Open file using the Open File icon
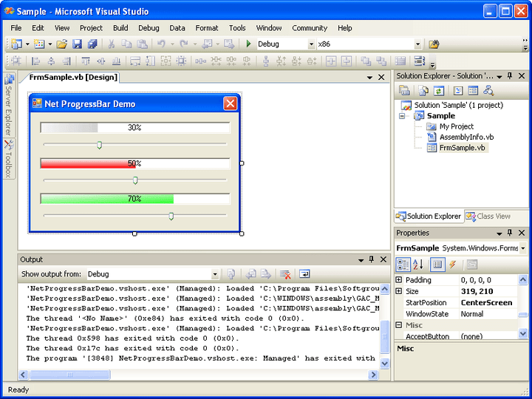 62,44
